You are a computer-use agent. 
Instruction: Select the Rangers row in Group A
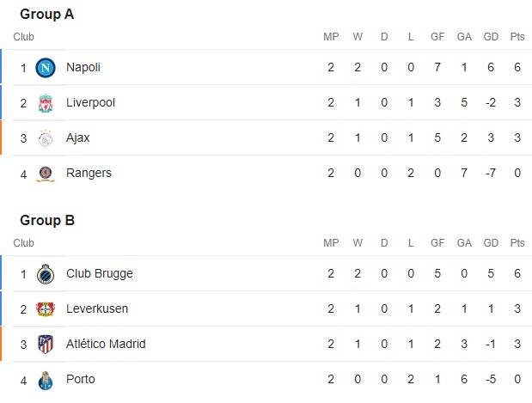pos(258,174)
